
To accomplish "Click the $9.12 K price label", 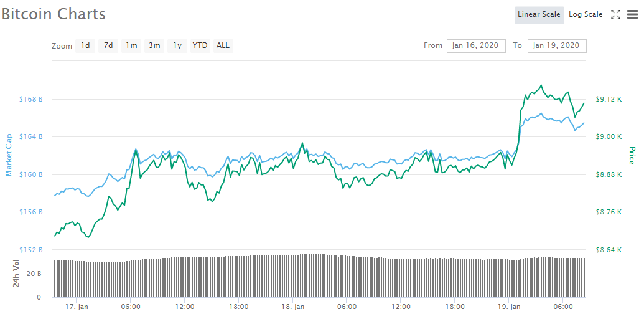I will click(x=609, y=99).
